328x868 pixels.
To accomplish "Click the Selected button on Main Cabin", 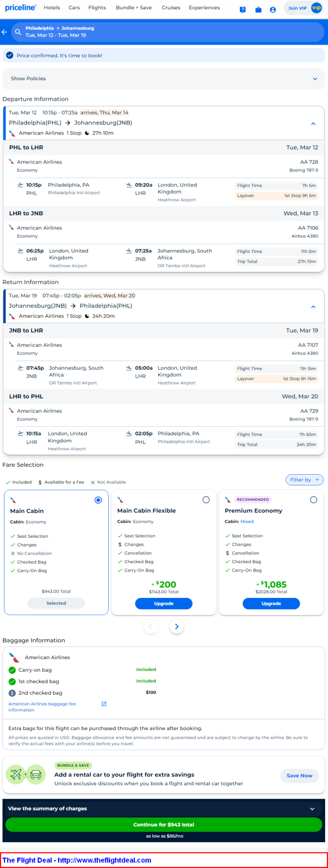I will pyautogui.click(x=56, y=603).
